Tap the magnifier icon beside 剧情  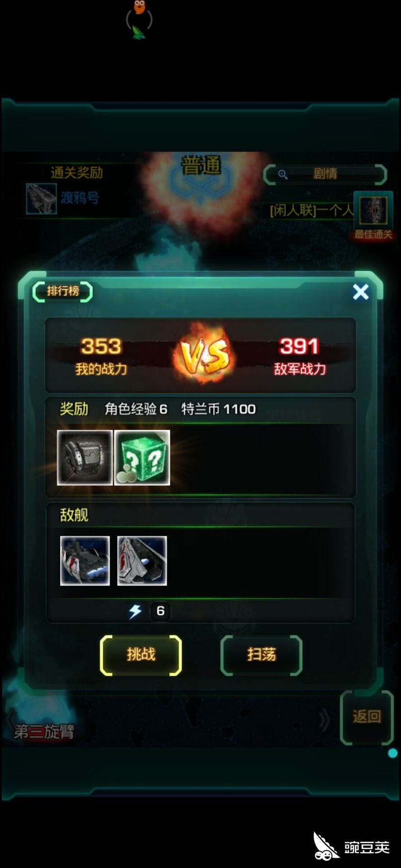point(283,175)
